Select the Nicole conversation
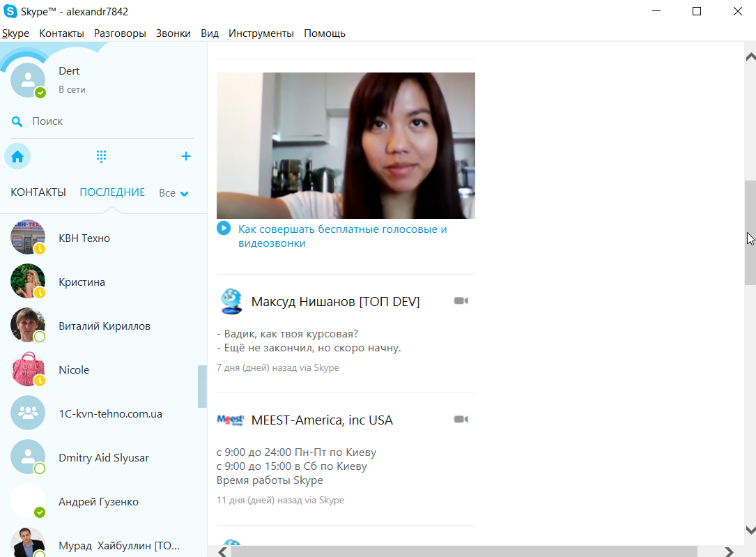This screenshot has height=557, width=756. 99,369
